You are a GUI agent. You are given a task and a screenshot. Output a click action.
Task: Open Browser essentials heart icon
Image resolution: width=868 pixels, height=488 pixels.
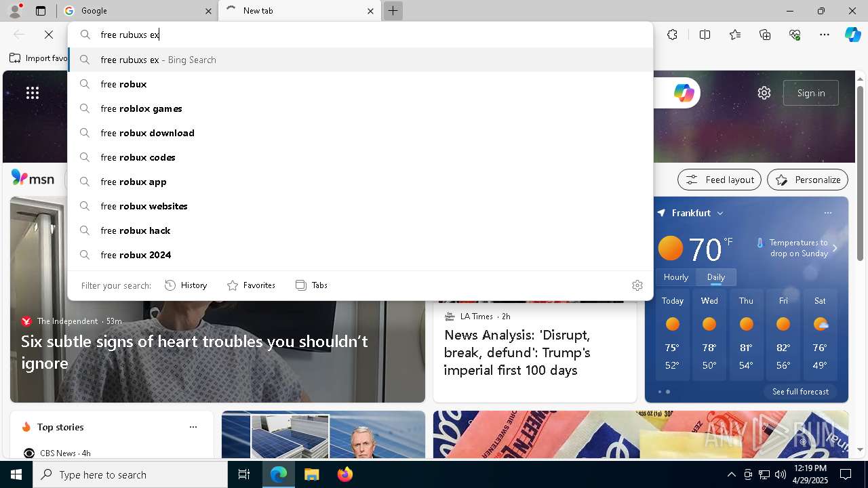click(795, 35)
